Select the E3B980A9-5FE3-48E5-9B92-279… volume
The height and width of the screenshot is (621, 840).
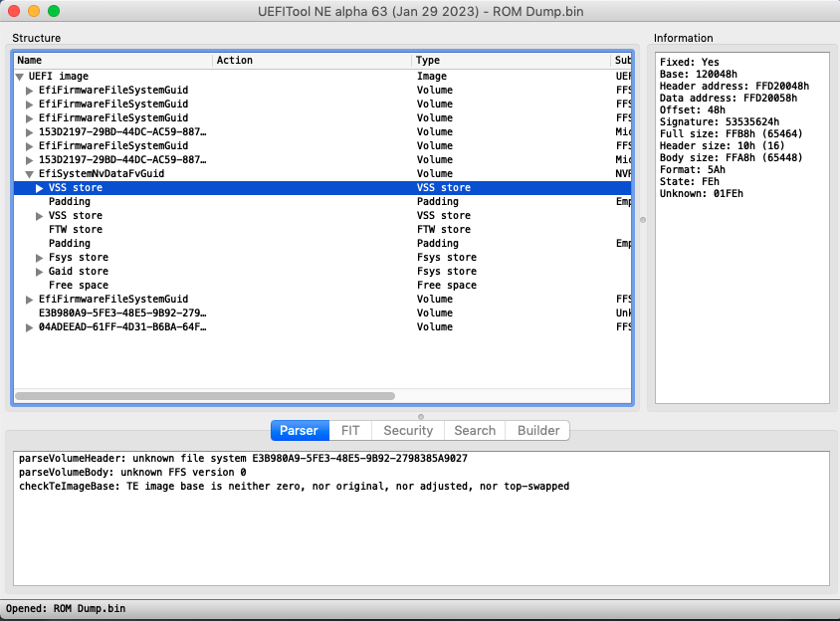(x=323, y=312)
